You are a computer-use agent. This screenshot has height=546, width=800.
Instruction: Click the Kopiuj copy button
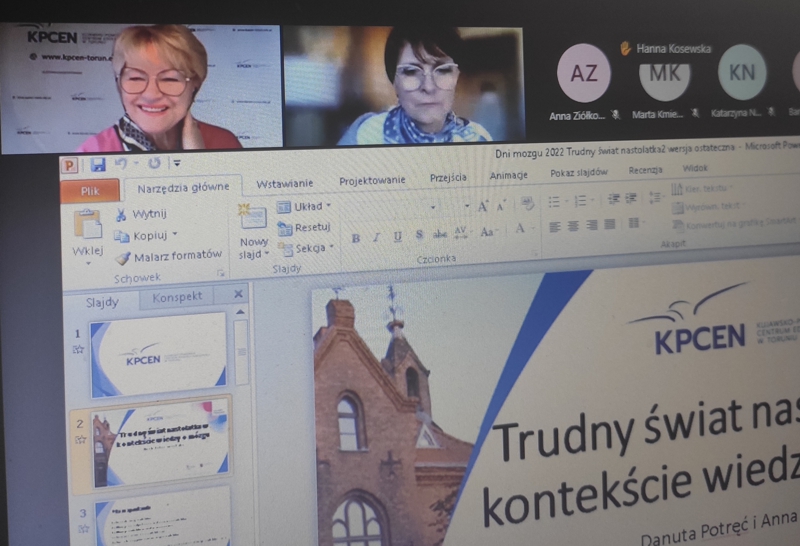point(141,236)
